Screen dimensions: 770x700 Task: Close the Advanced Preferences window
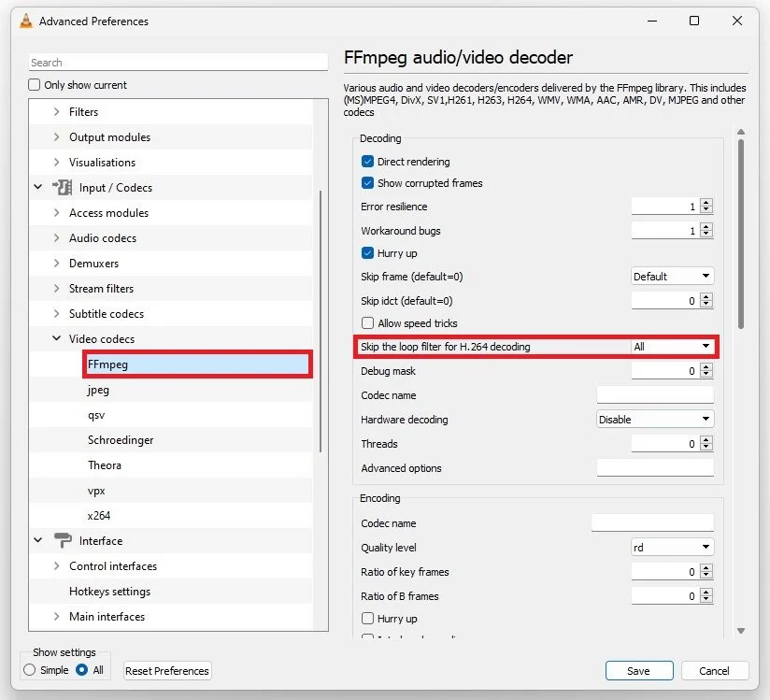(x=737, y=21)
